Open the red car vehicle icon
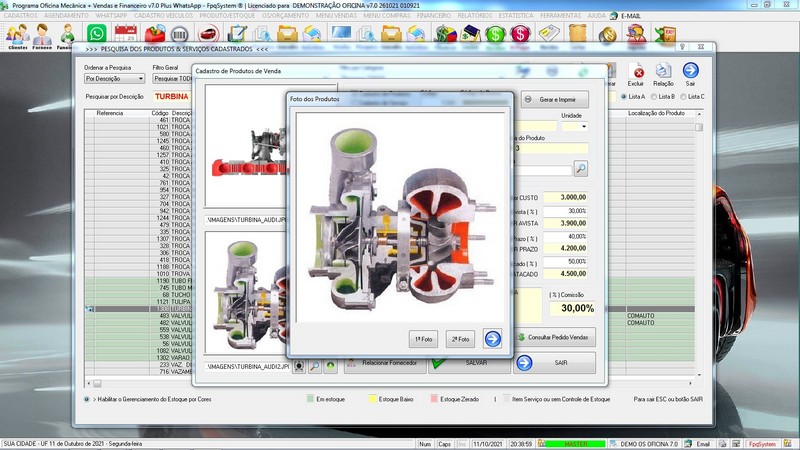 pos(208,34)
